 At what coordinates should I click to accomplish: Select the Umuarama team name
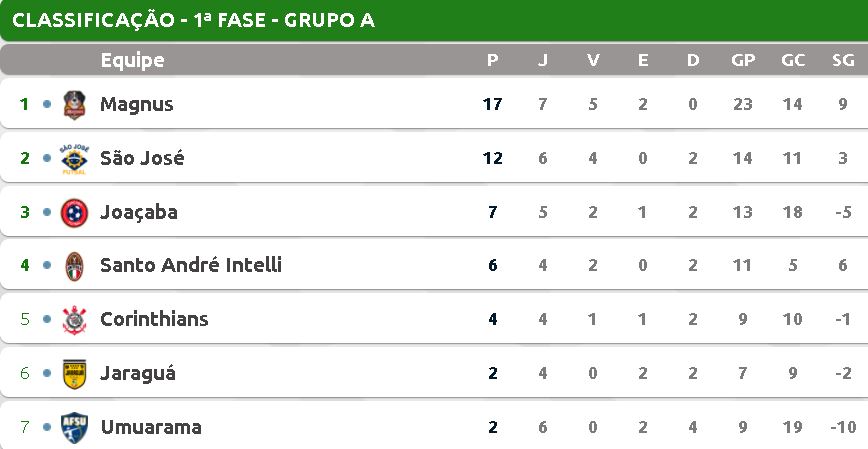coord(151,427)
